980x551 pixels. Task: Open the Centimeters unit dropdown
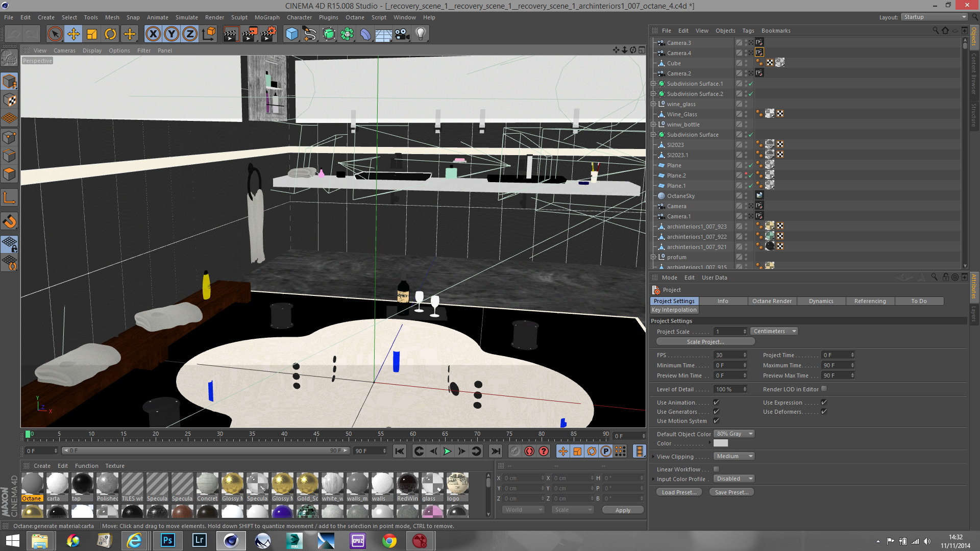pos(774,332)
